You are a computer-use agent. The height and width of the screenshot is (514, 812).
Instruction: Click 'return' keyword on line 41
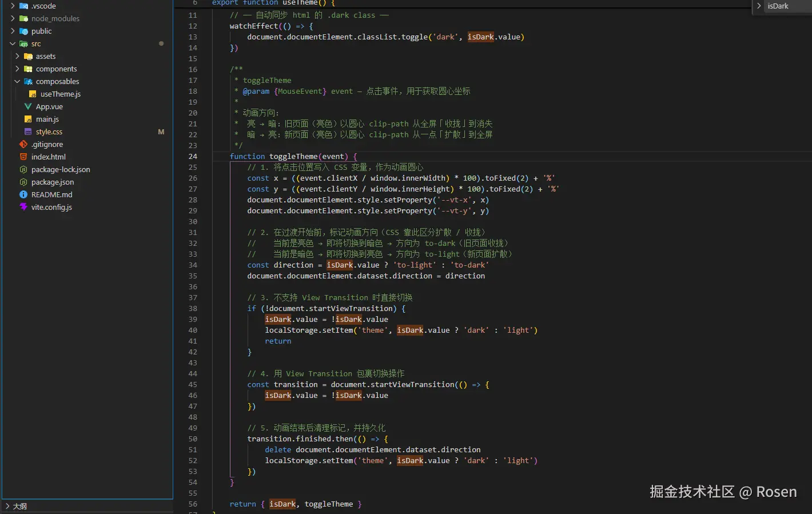(x=278, y=341)
